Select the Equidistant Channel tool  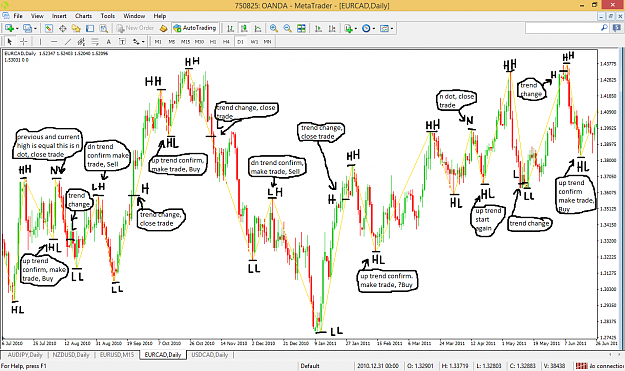click(x=81, y=41)
